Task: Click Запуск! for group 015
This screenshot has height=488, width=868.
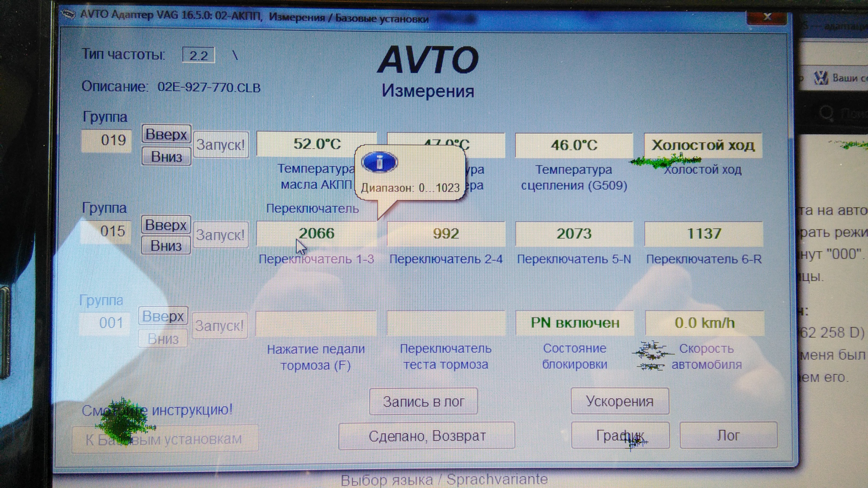Action: coord(220,235)
